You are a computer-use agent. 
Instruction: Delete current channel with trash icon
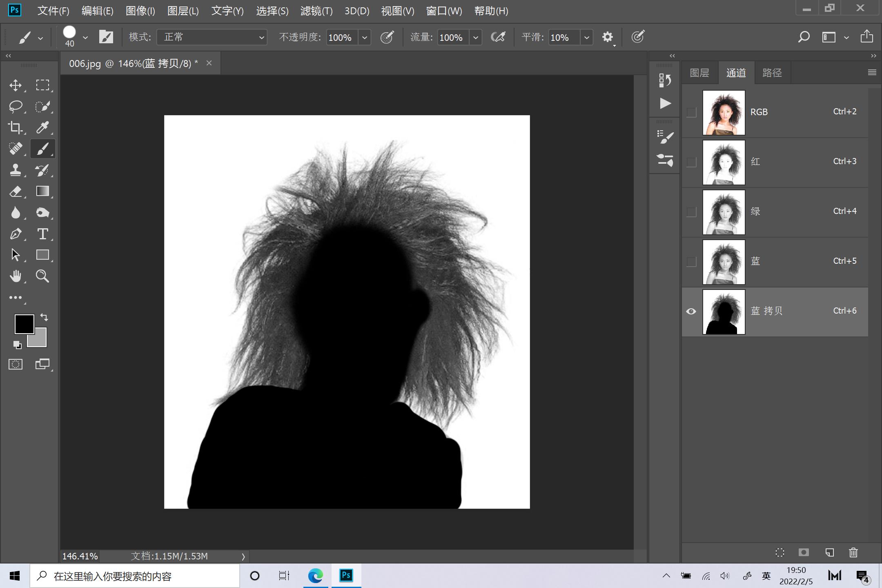(853, 552)
